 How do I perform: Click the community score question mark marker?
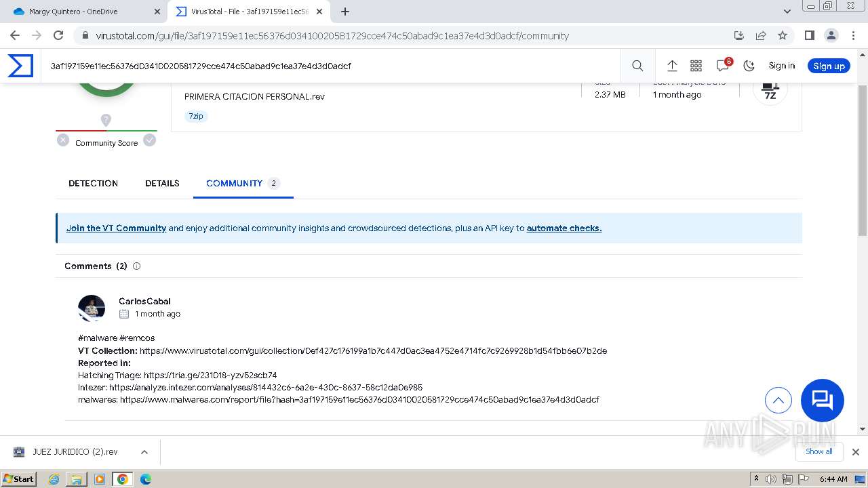106,120
